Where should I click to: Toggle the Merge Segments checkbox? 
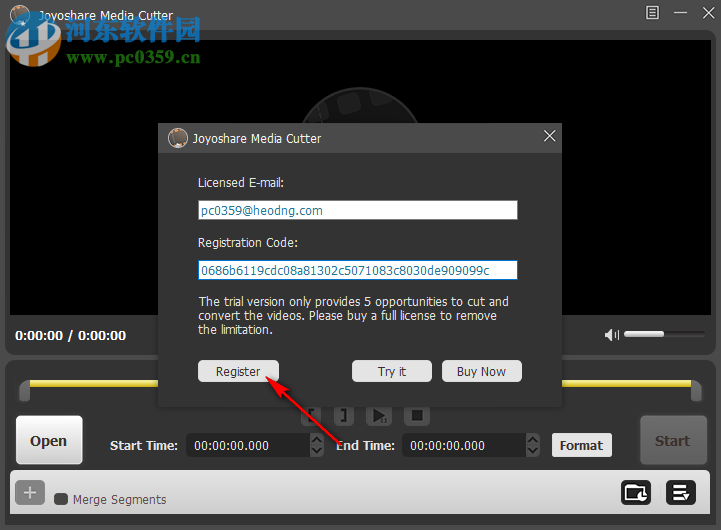61,499
